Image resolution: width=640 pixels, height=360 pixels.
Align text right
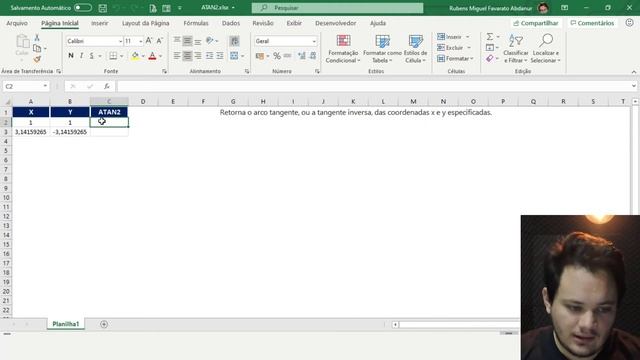pos(198,56)
